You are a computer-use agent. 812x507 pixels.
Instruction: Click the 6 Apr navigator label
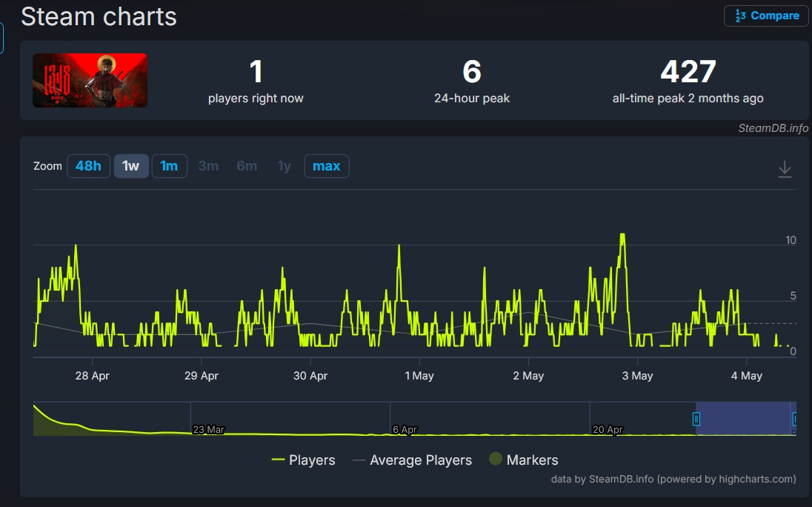click(405, 429)
